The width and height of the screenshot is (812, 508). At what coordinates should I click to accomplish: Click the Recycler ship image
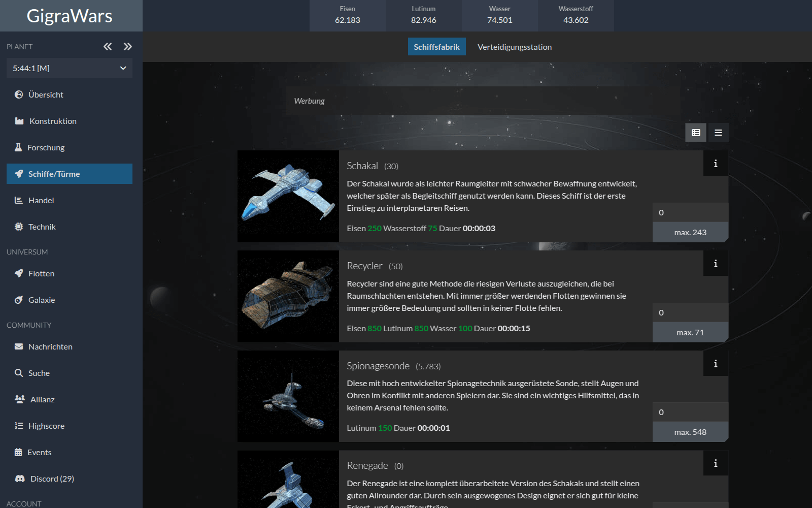tap(288, 296)
